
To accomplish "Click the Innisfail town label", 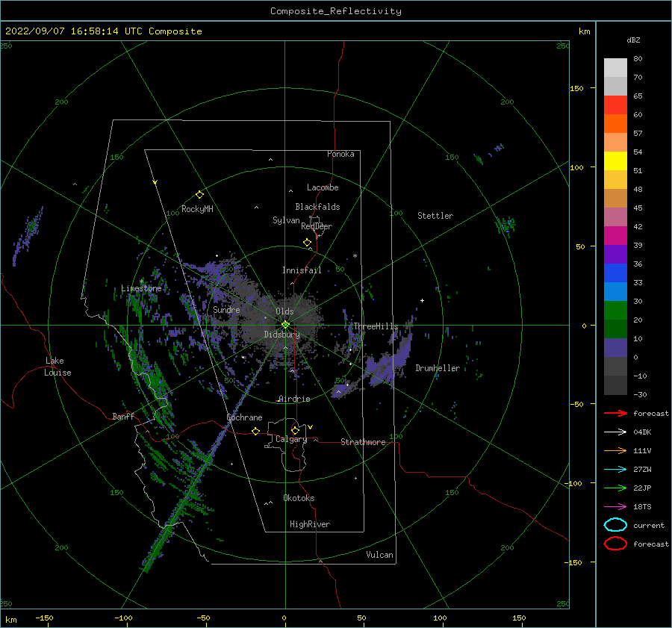I will tap(302, 270).
